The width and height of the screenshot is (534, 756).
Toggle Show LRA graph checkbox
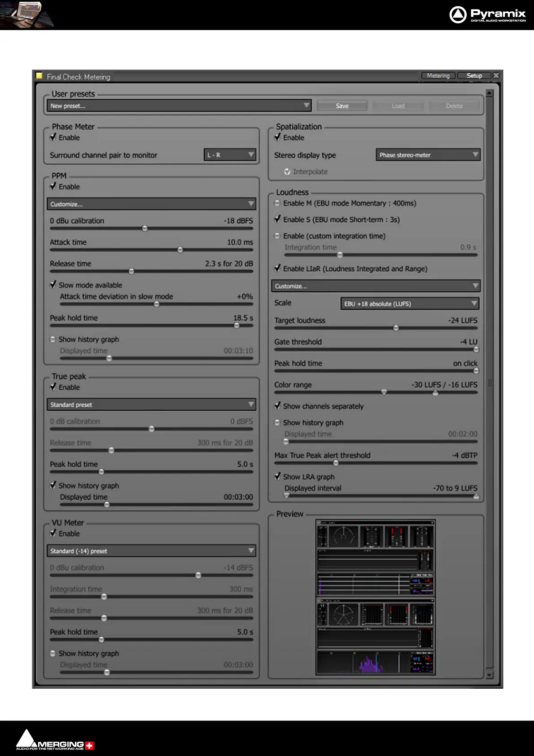coord(277,476)
